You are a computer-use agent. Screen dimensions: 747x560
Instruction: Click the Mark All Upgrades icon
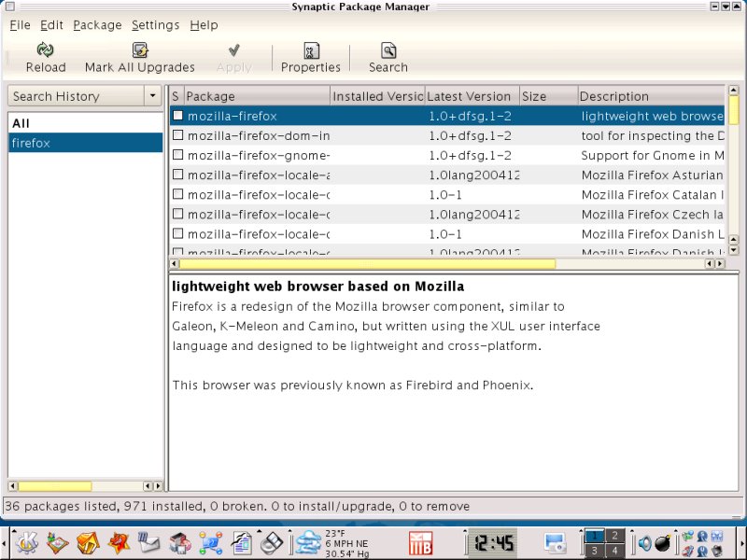click(140, 50)
